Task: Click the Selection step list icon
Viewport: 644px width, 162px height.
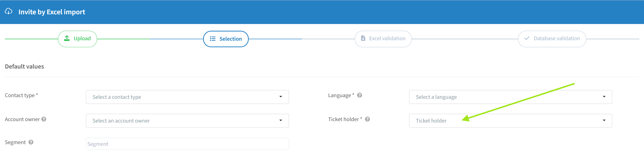Action: [213, 39]
